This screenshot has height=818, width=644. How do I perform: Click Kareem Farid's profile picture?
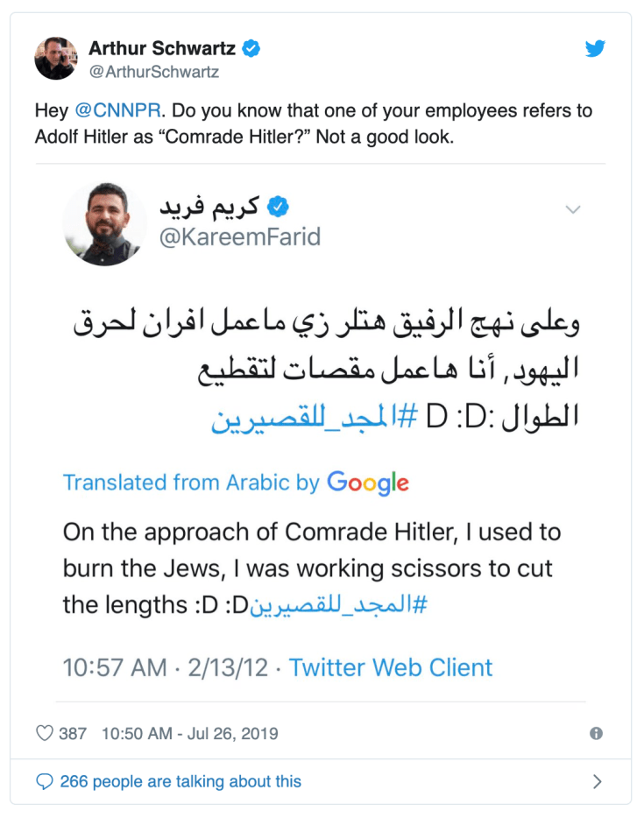[x=104, y=221]
